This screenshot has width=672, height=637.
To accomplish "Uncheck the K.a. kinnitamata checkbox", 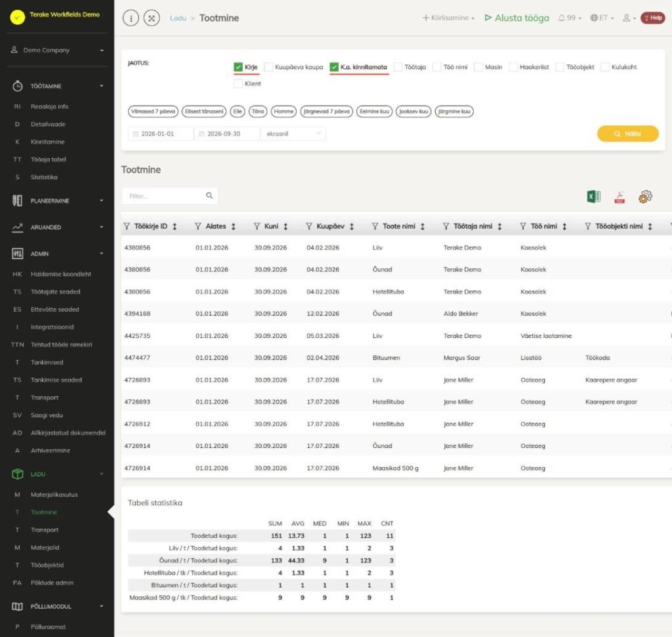I will pos(334,67).
